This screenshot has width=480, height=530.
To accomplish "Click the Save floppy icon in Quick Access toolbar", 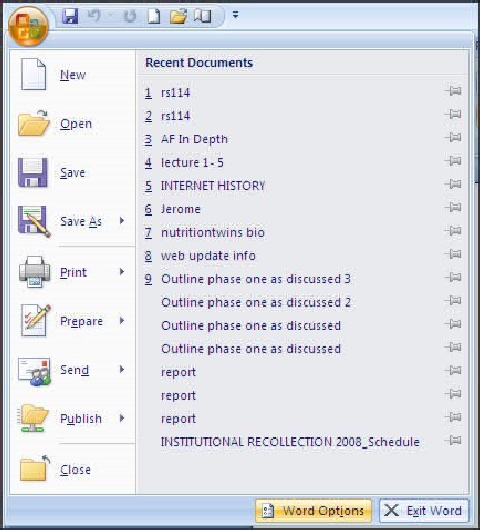I will [x=70, y=16].
